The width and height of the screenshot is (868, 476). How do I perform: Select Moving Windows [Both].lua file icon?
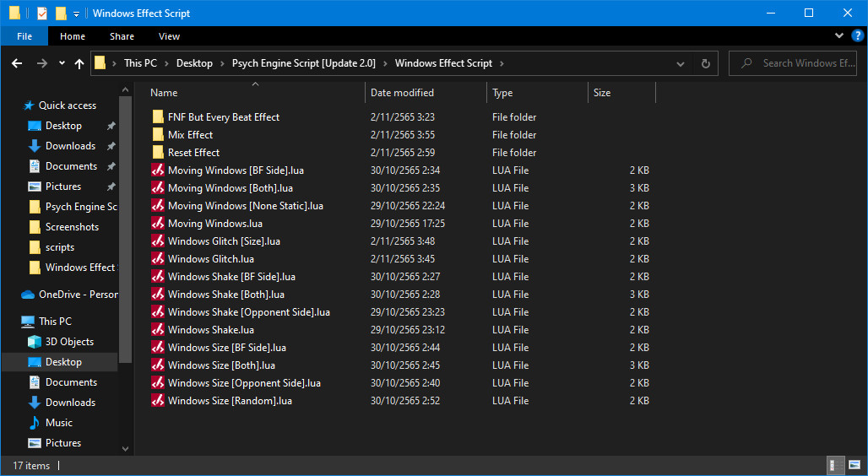coord(158,187)
